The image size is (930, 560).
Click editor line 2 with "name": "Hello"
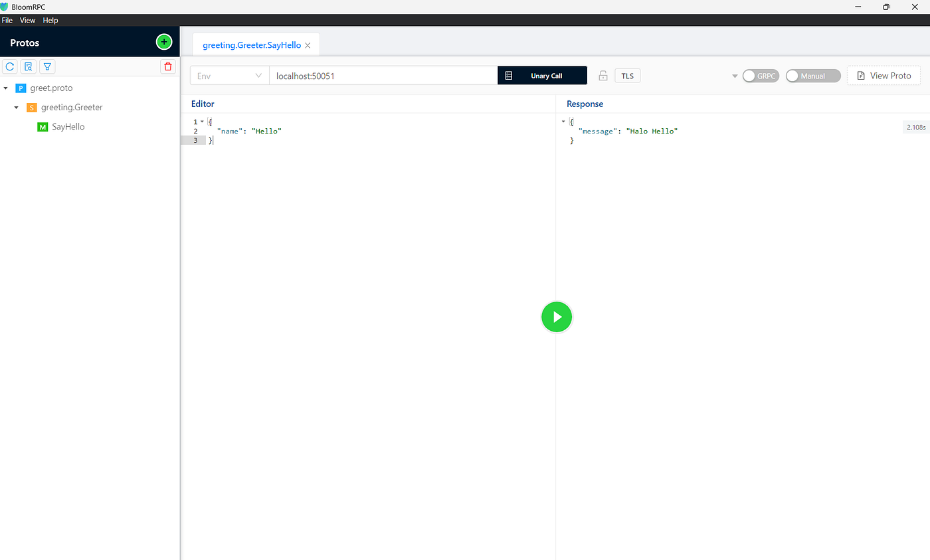[249, 131]
